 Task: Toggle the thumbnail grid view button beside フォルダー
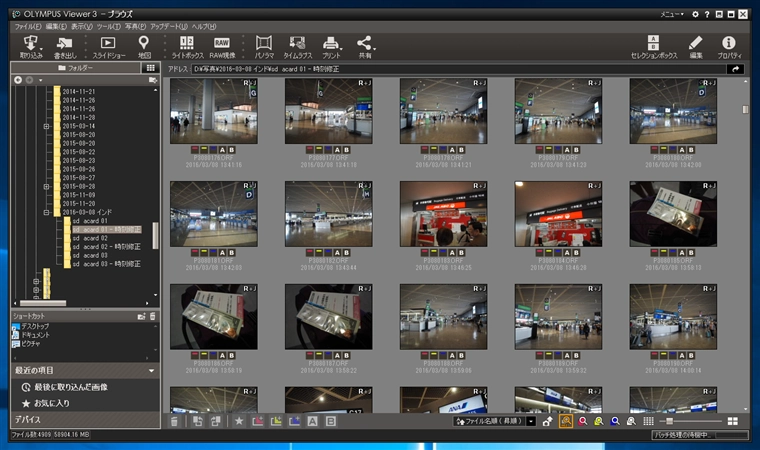(x=151, y=68)
